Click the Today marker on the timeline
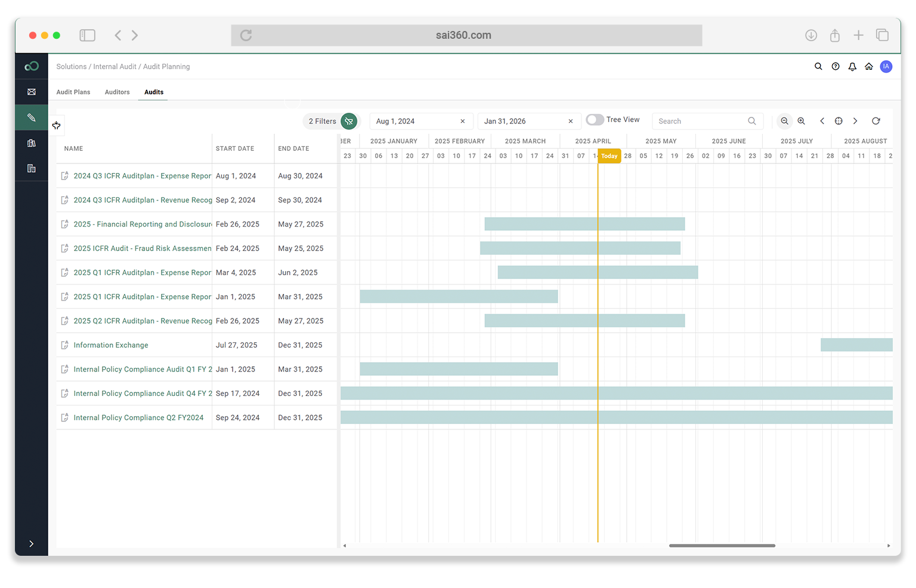This screenshot has height=588, width=916. pos(609,156)
